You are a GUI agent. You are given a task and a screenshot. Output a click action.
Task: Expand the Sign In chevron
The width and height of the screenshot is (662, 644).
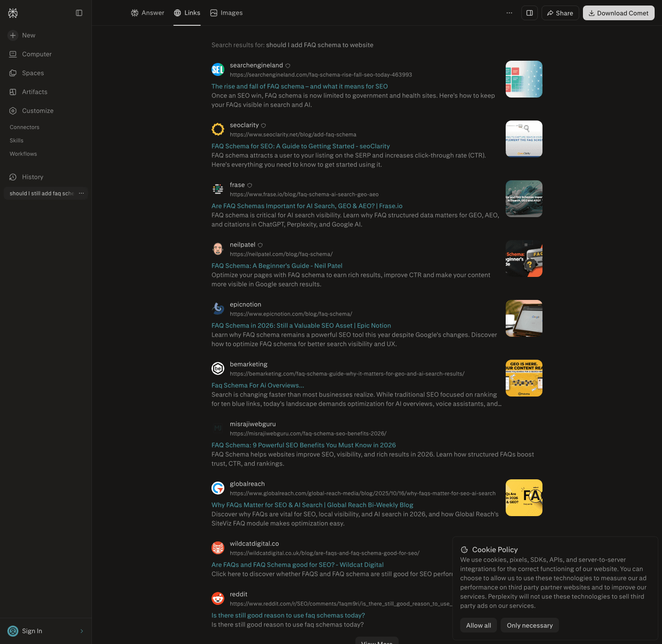click(x=82, y=631)
